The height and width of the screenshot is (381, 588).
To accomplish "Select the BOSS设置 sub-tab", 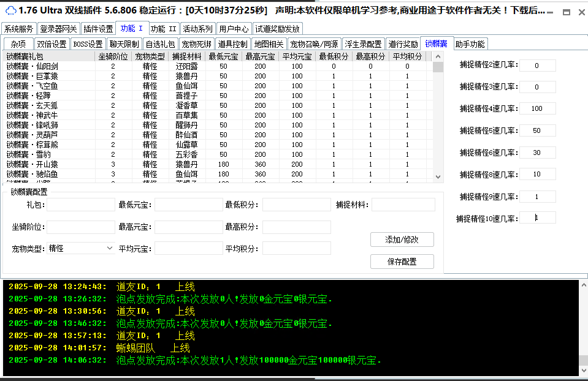I will click(x=88, y=44).
